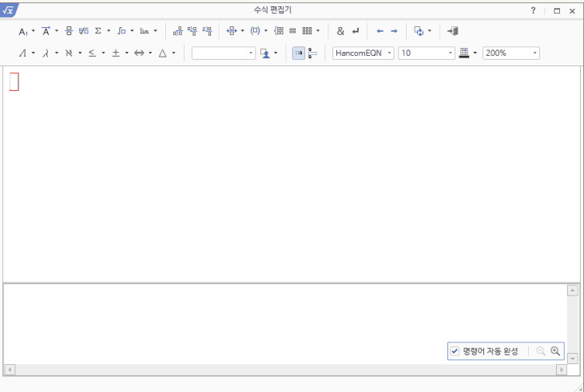The width and height of the screenshot is (584, 392).
Task: Click the limit (lim) icon
Action: (145, 31)
